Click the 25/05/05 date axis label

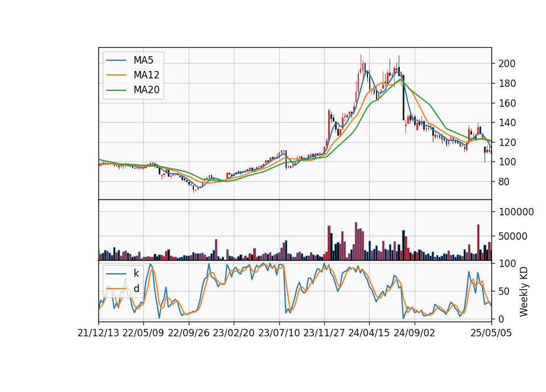(491, 333)
